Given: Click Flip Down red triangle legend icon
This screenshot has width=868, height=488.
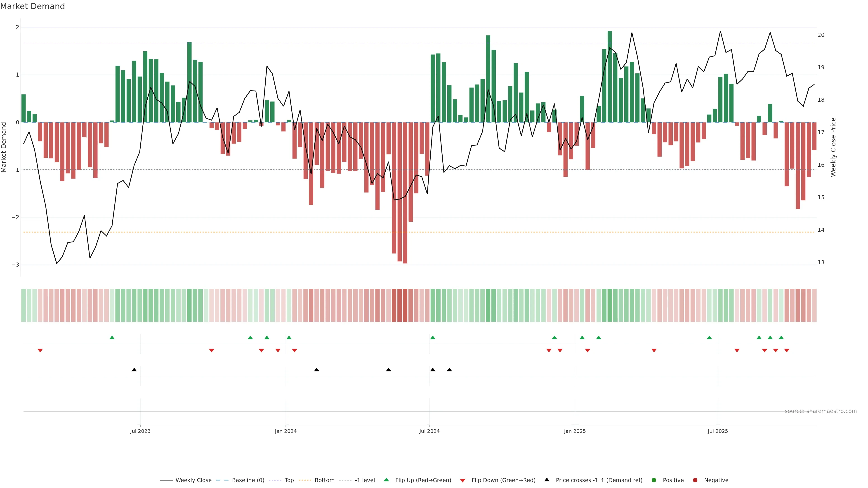Looking at the screenshot, I should pyautogui.click(x=463, y=480).
